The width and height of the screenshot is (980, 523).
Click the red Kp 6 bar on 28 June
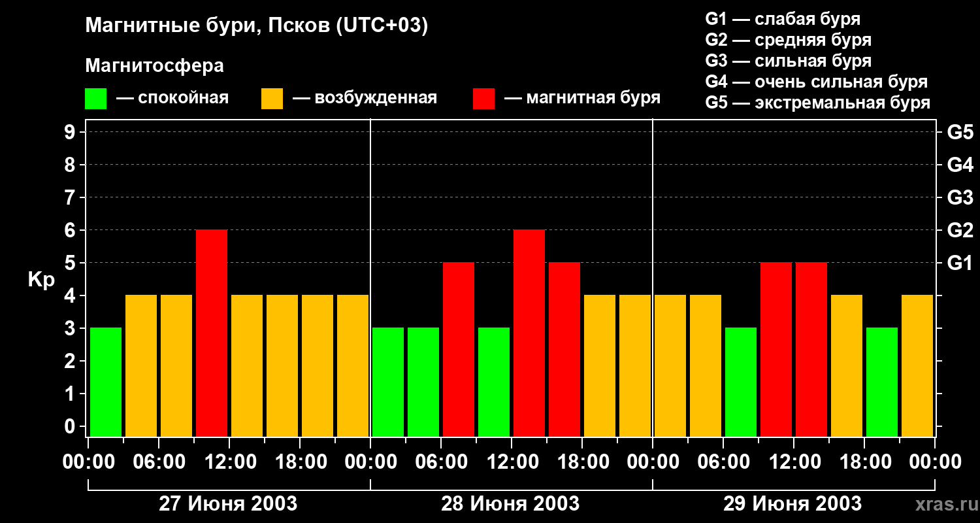click(x=529, y=333)
